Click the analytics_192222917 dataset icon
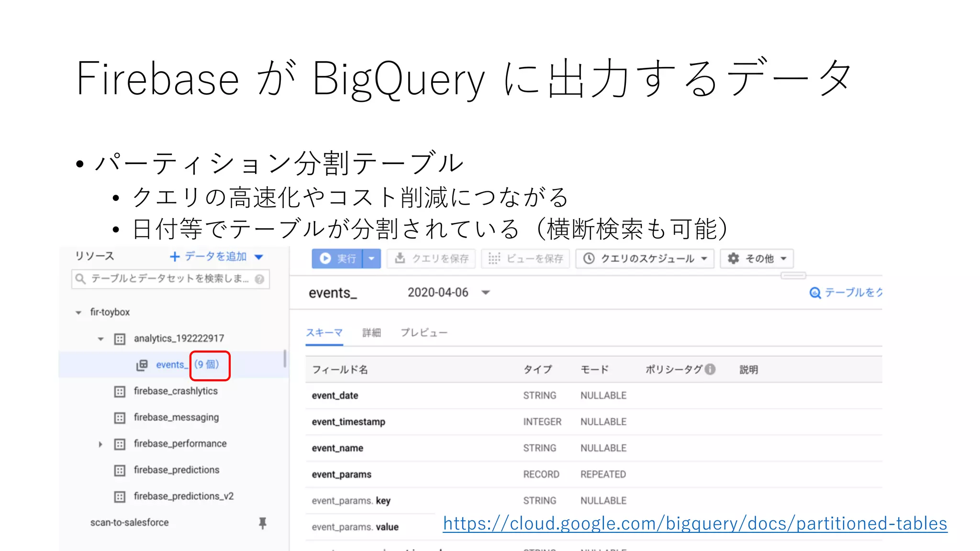The width and height of the screenshot is (980, 551). [120, 339]
